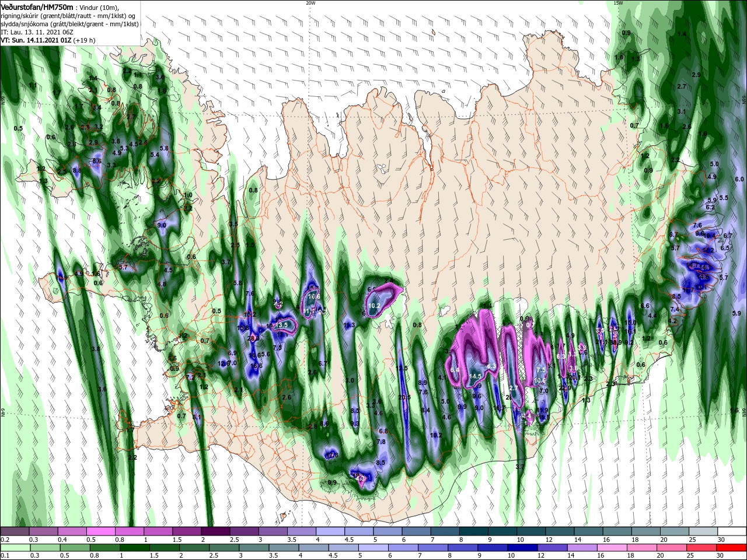747x560 pixels.
Task: Select the bright pink 0.5 swatch in top legend row
Action: [100, 531]
